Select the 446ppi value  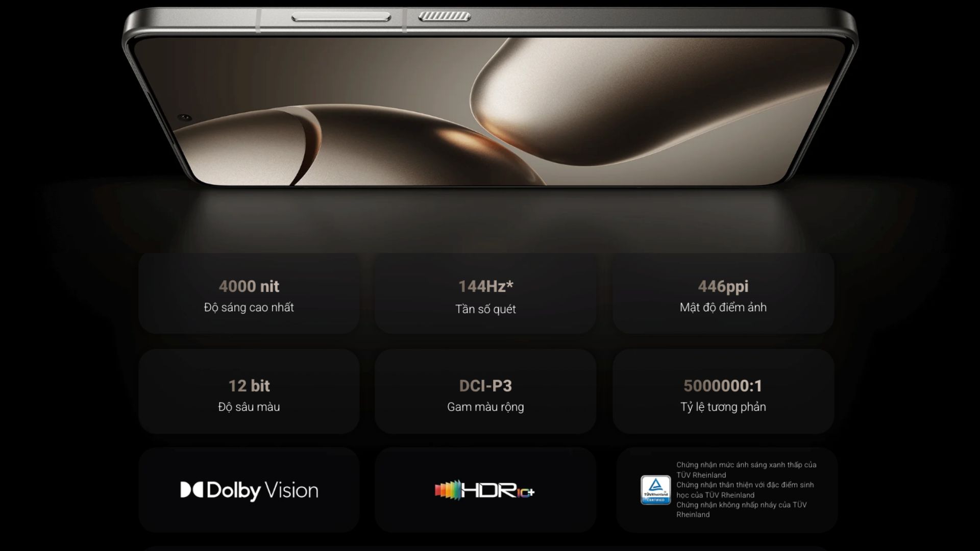723,286
